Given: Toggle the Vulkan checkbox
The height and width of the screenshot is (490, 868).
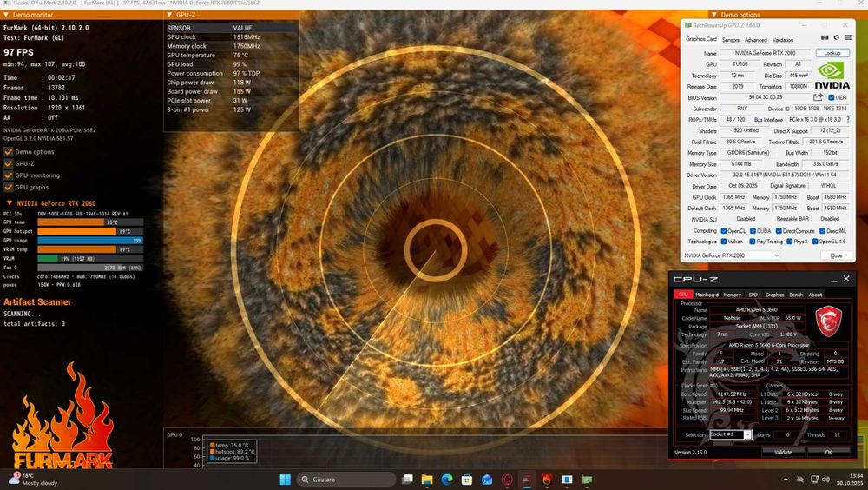Looking at the screenshot, I should pyautogui.click(x=724, y=242).
